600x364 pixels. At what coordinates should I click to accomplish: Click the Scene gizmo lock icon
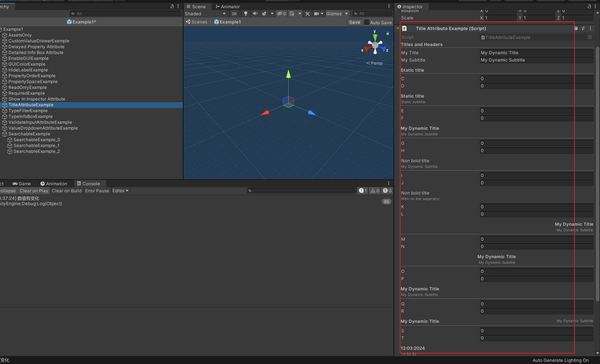[388, 33]
